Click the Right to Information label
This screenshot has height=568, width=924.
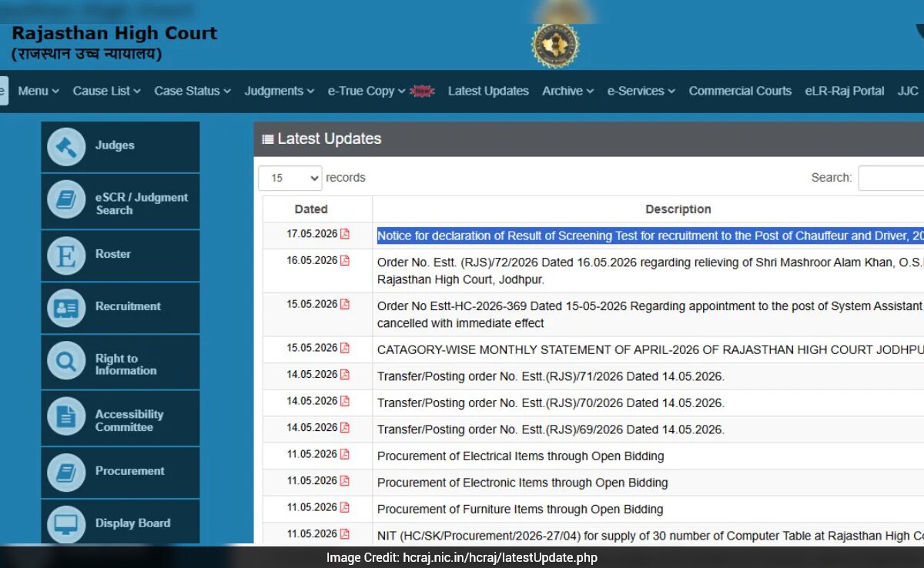[126, 365]
